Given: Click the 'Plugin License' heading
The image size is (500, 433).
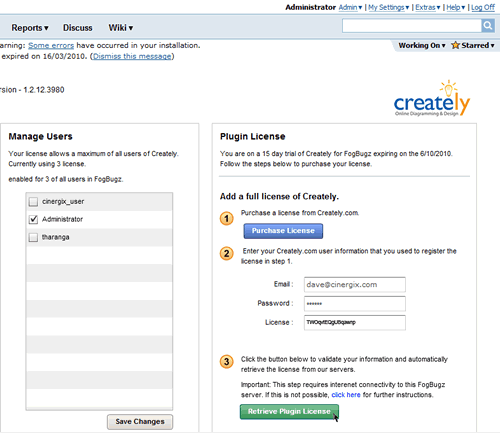Looking at the screenshot, I should pyautogui.click(x=252, y=136).
